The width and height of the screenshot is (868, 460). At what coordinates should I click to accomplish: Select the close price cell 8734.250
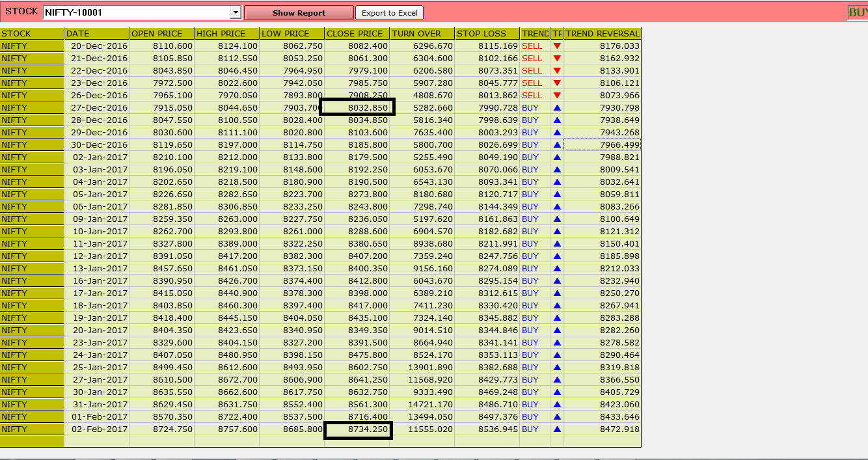pos(357,429)
